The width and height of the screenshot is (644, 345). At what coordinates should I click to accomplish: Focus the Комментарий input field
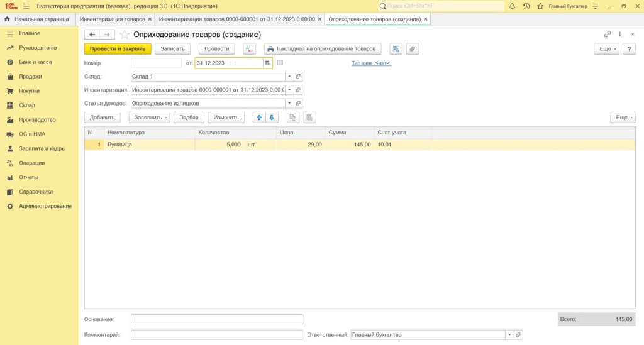pos(217,335)
